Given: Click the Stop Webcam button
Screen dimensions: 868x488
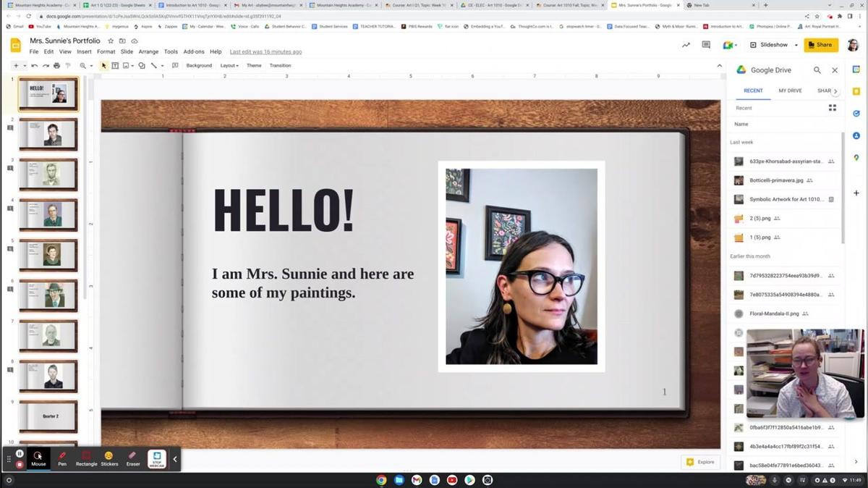Looking at the screenshot, I should (157, 458).
